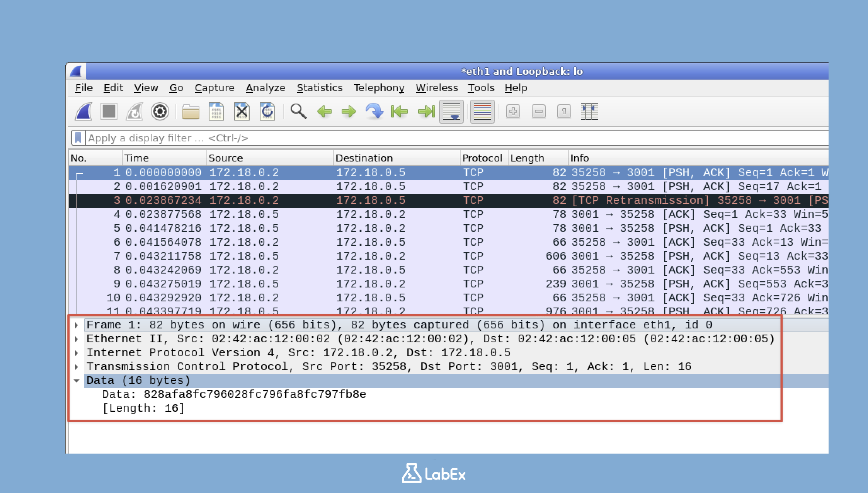Reset zoom to normal size
Image resolution: width=868 pixels, height=493 pixels.
[563, 111]
